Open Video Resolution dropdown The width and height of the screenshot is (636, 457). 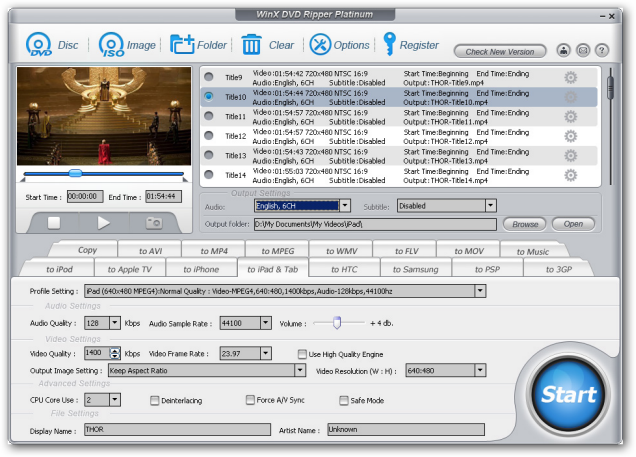480,370
